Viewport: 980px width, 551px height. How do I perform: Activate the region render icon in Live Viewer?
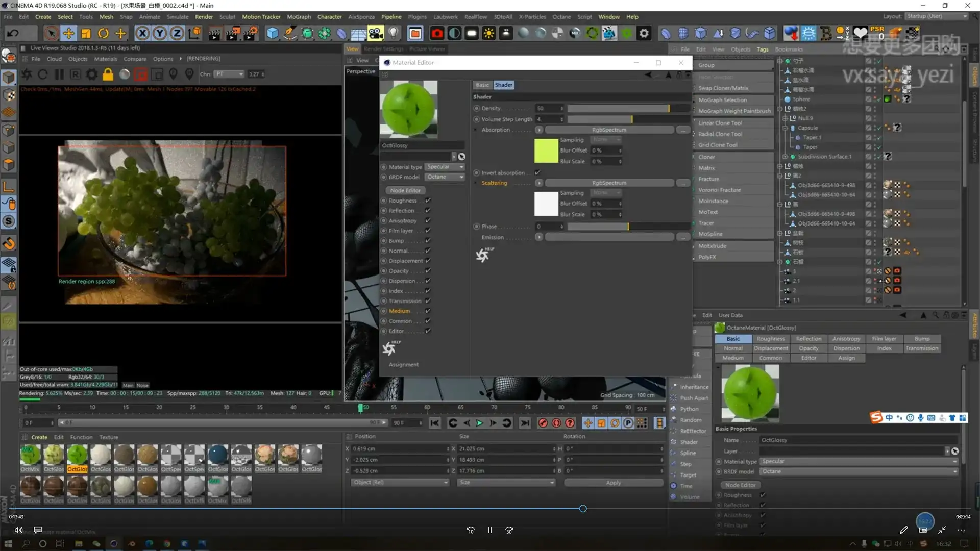pos(141,74)
